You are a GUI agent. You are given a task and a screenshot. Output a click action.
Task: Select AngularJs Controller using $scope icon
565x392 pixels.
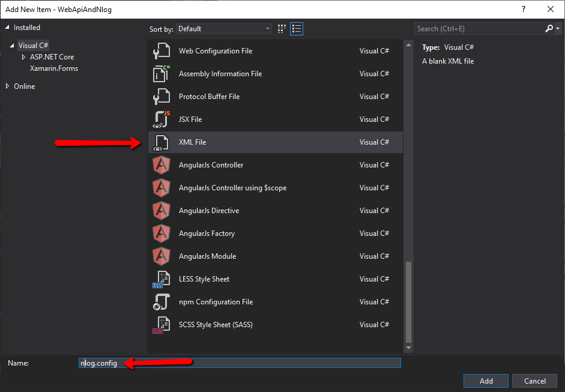161,188
